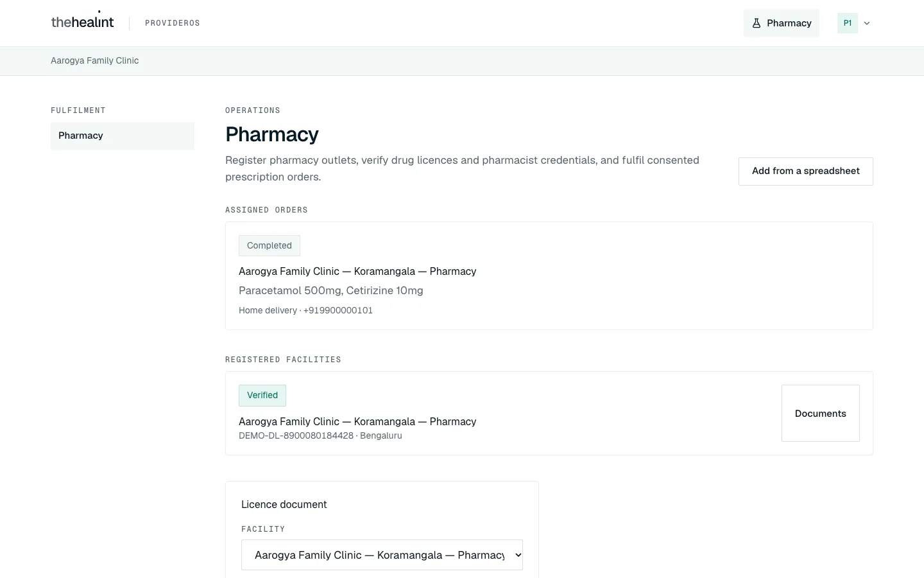Click the registered facility name
This screenshot has width=924, height=578.
[x=357, y=422]
